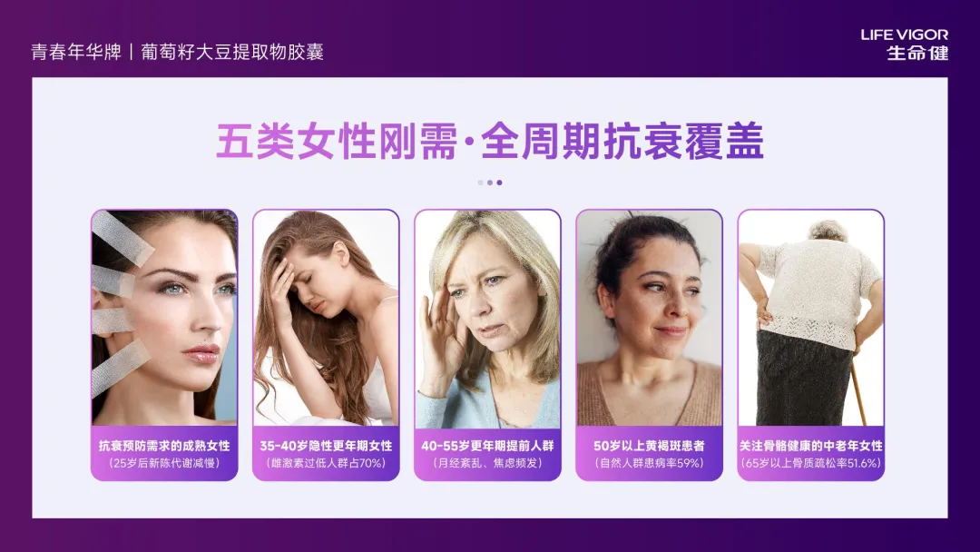980x552 pixels.
Task: Click the 抗衰预防需求的成熟女性 label
Action: click(x=164, y=446)
